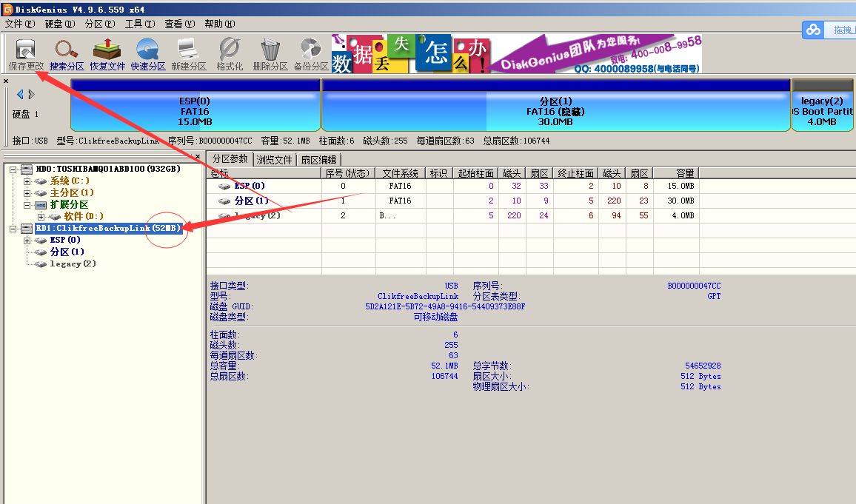856x504 pixels.
Task: Select legacy(2) under RD1 in the tree
Action: (73, 264)
